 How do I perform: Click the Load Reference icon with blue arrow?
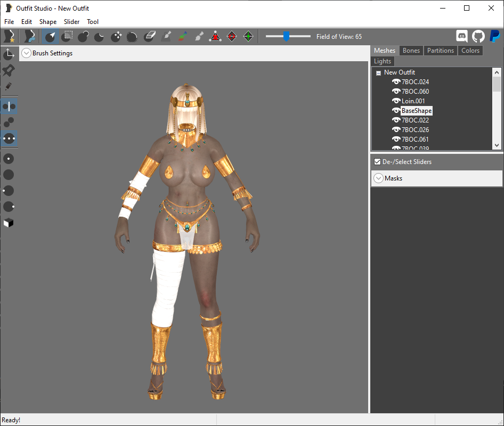(x=30, y=36)
